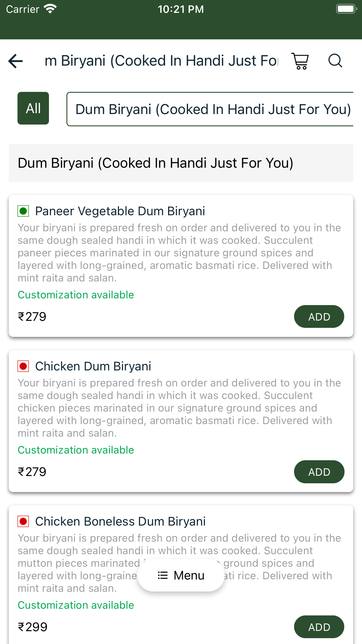
Task: Tap the Dum Biryani section header
Action: [155, 163]
